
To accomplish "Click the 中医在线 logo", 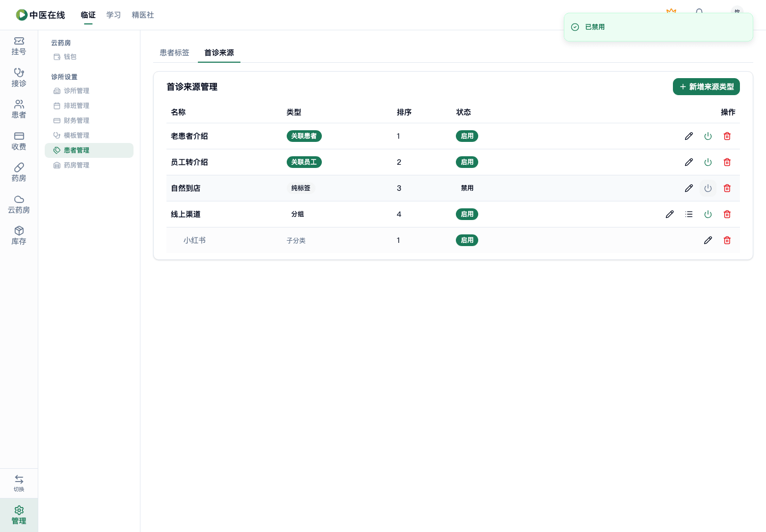I will pos(40,15).
